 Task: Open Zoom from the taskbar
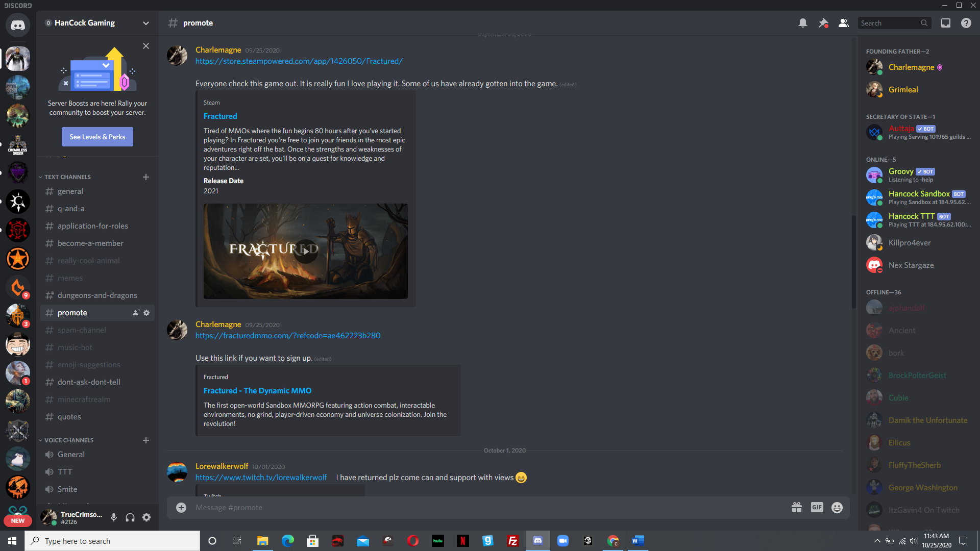click(x=563, y=541)
